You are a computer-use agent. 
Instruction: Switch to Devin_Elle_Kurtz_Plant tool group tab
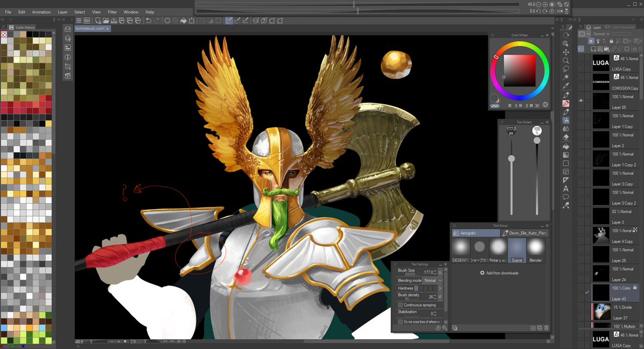coord(524,233)
